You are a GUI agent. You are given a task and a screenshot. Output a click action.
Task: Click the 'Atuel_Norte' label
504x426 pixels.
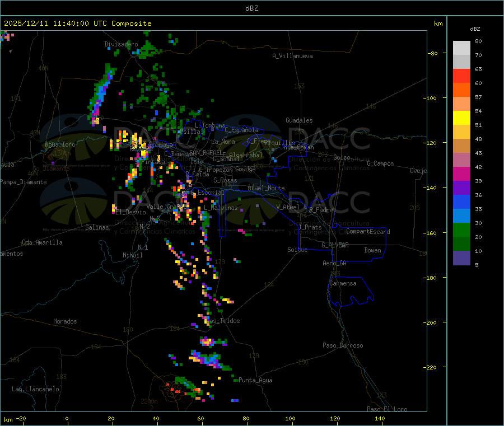[x=266, y=188]
